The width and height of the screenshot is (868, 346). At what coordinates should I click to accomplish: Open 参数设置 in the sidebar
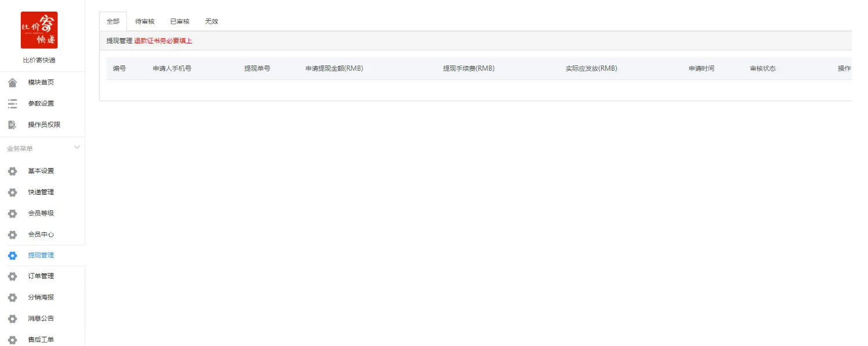click(42, 104)
